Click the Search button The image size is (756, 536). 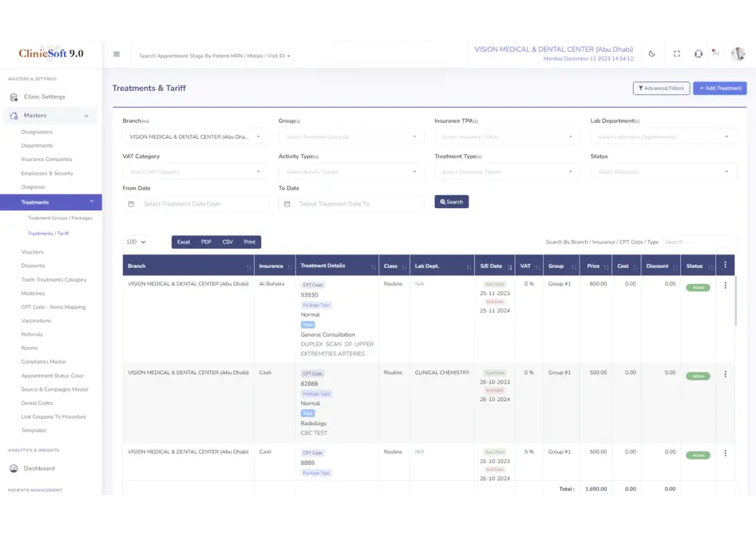451,202
